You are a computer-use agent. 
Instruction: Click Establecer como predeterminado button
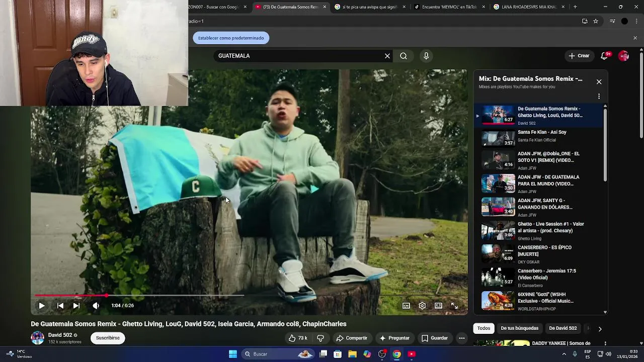231,38
